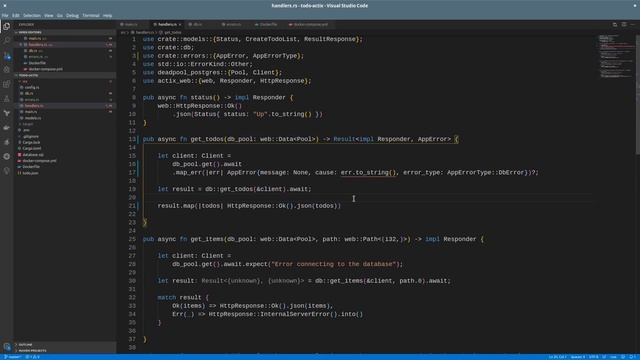Image resolution: width=640 pixels, height=360 pixels.
Task: Click line number 13 in gutter
Action: click(x=132, y=139)
